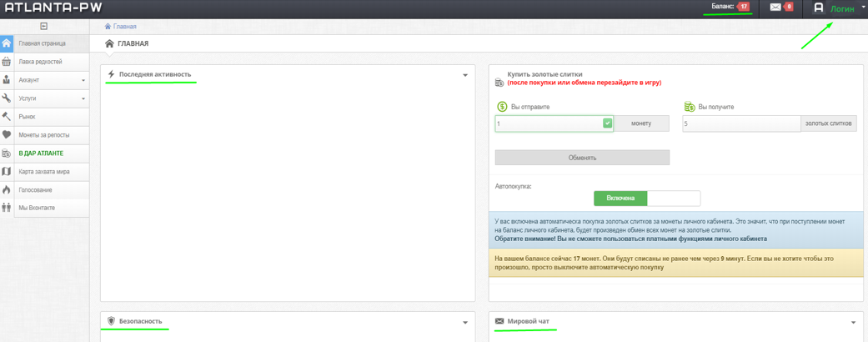
Task: Click the Баланс label in header
Action: pyautogui.click(x=722, y=7)
